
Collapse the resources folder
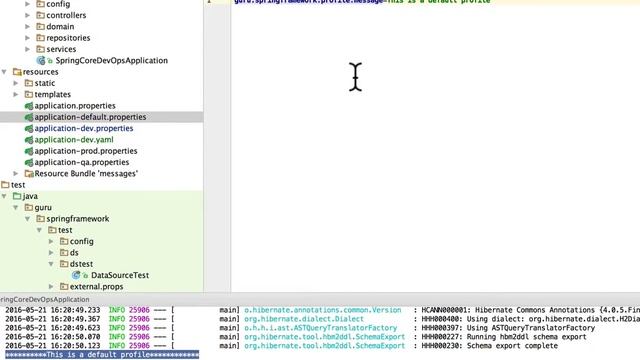pyautogui.click(x=4, y=72)
